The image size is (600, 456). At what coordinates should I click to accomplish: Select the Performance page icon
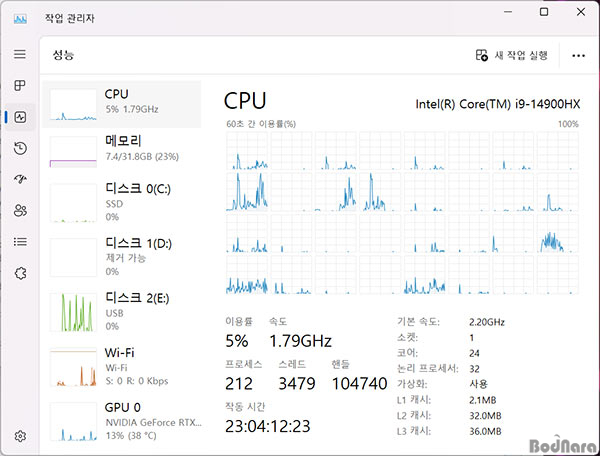pyautogui.click(x=20, y=117)
